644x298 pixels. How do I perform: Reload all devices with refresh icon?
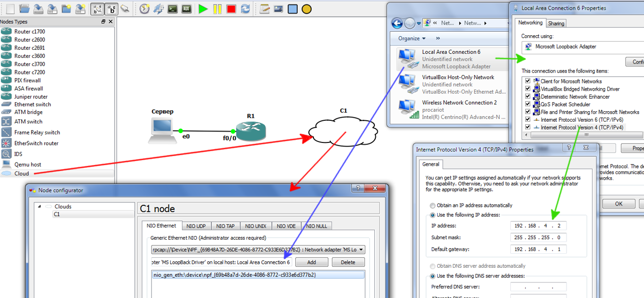point(246,9)
